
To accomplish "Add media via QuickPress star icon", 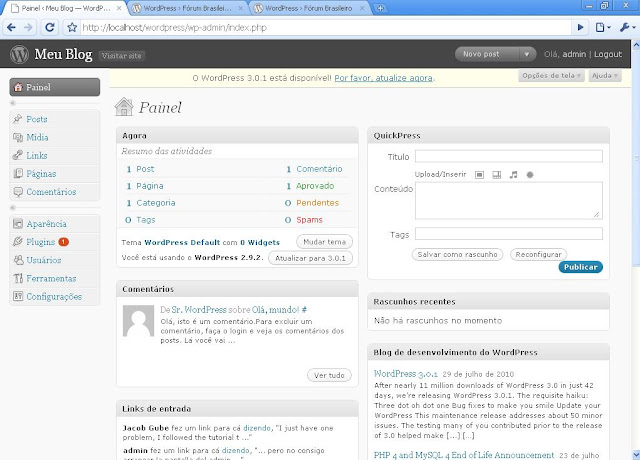I will [x=530, y=175].
